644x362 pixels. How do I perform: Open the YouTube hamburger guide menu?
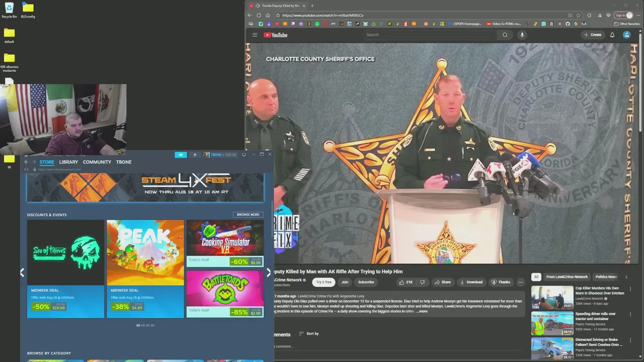(x=255, y=35)
